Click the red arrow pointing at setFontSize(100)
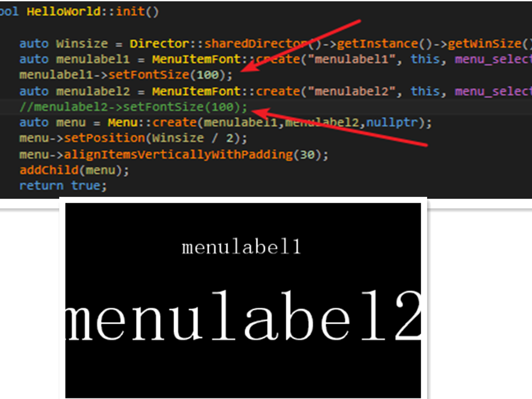The width and height of the screenshot is (532, 399). click(x=300, y=46)
